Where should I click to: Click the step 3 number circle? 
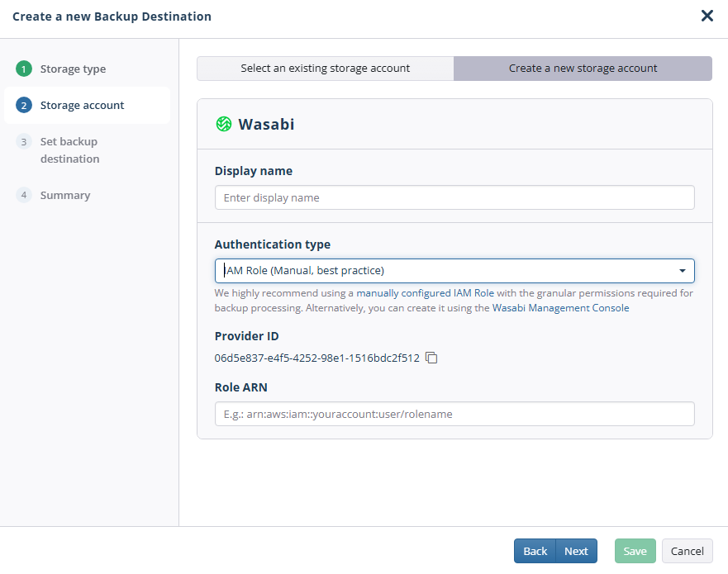(x=24, y=141)
